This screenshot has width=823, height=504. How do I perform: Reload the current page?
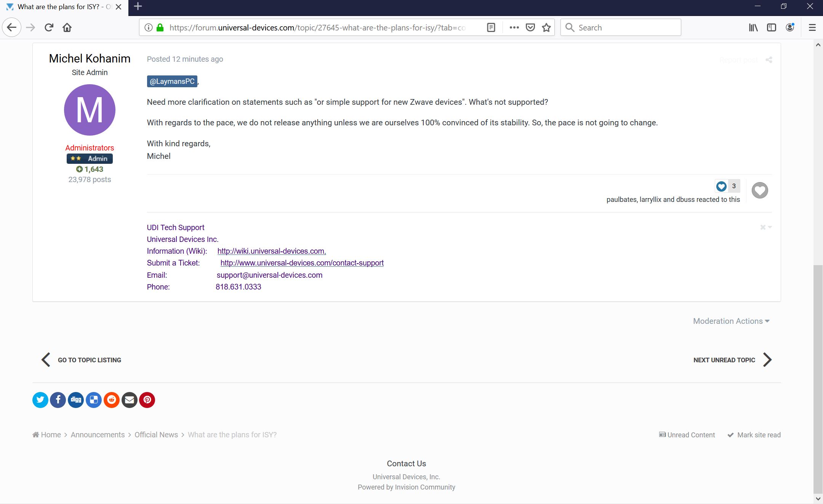[x=49, y=27]
